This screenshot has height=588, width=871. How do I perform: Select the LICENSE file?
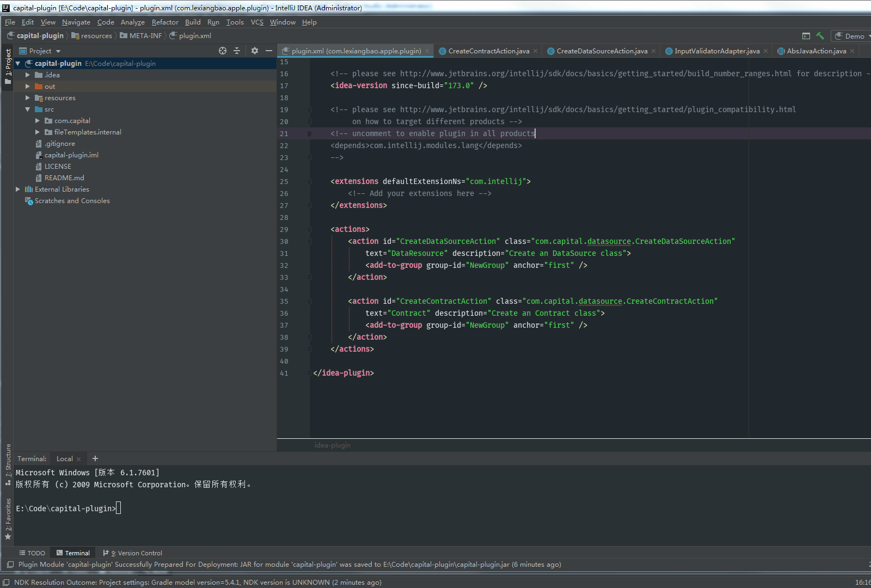pos(58,167)
